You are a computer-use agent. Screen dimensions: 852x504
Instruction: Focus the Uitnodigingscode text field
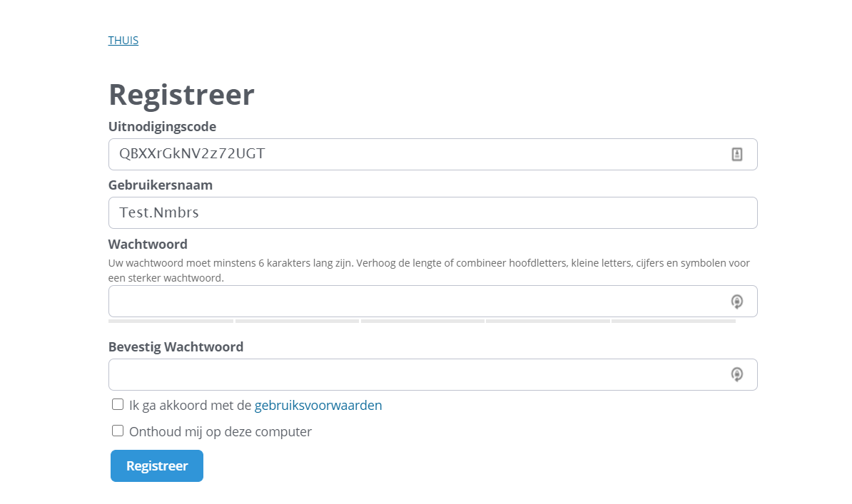click(x=414, y=154)
